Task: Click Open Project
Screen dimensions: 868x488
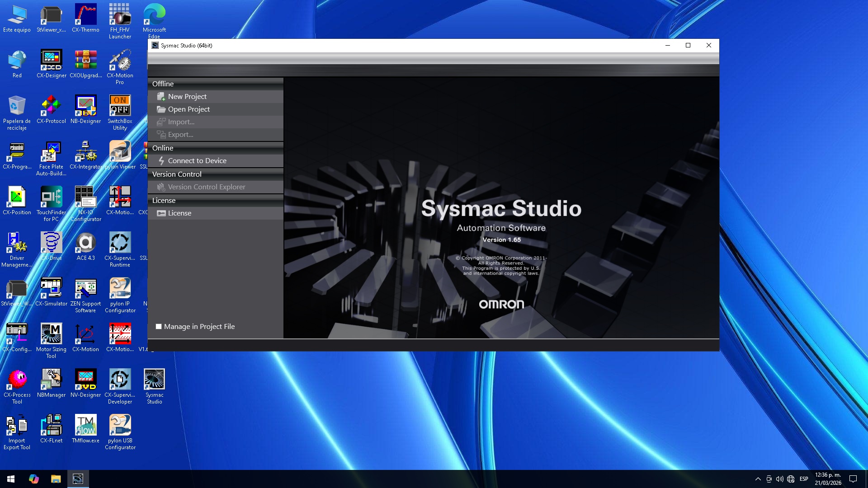Action: (x=189, y=109)
